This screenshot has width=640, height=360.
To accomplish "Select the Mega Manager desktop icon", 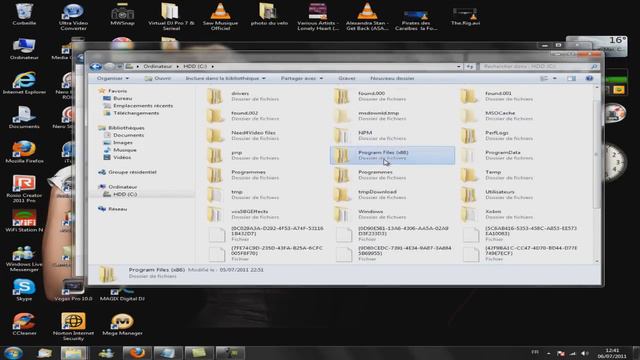I will 122,324.
